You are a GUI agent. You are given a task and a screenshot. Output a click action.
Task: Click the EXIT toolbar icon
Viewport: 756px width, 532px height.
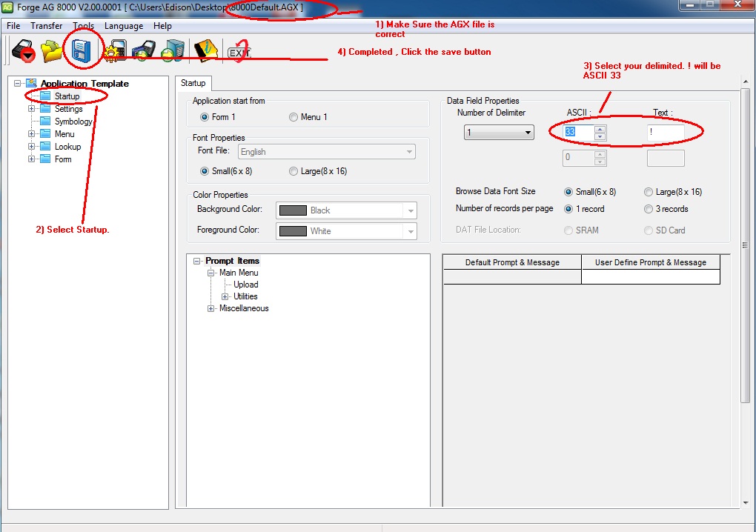point(238,52)
